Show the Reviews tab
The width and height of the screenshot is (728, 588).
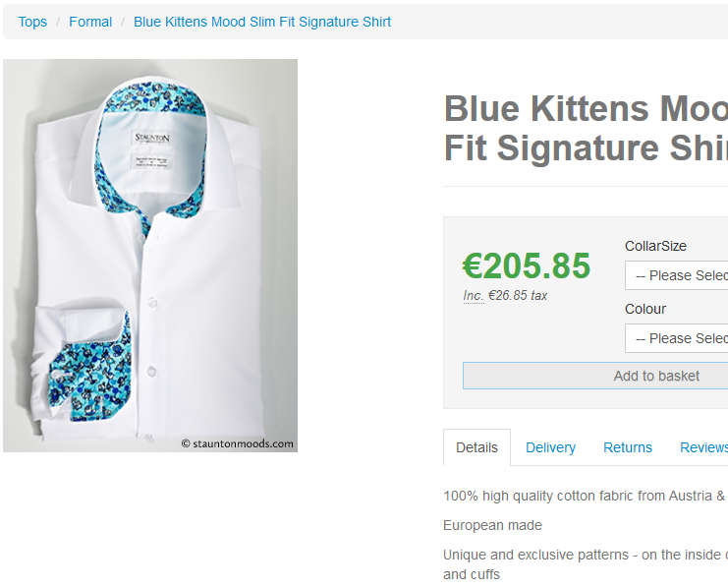coord(703,447)
